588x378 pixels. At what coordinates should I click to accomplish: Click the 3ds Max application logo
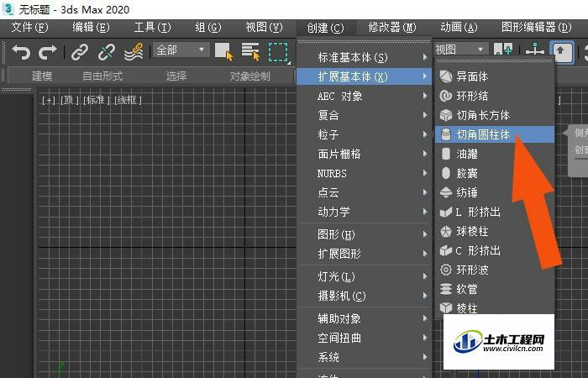[8, 8]
